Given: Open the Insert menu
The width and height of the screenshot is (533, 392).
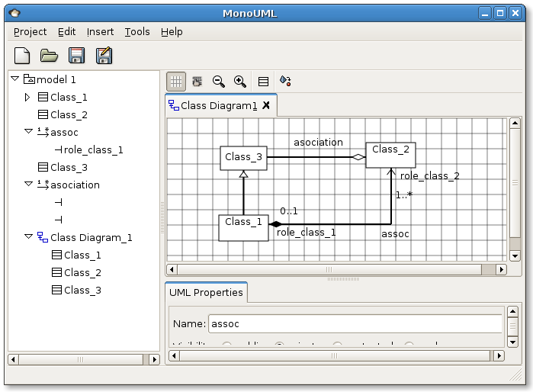Looking at the screenshot, I should [101, 32].
